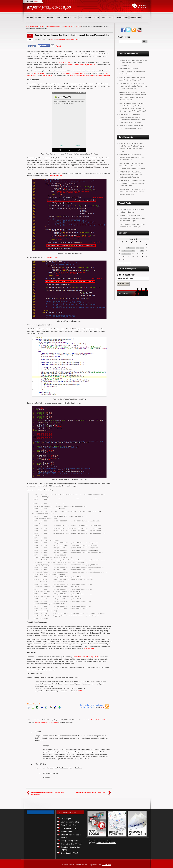
Task: Open CounterMeasures Blog in the footer list
Action: pyautogui.click(x=69, y=822)
